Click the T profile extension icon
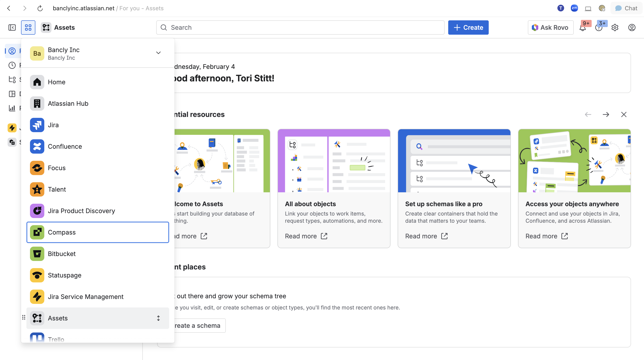Viewport: 644px width, 360px height. [x=561, y=8]
